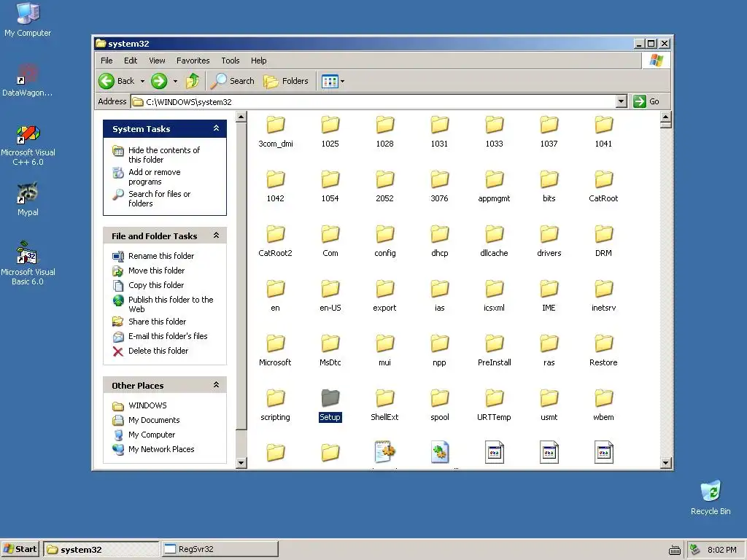Click Move this folder
This screenshot has width=747, height=560.
click(x=156, y=271)
